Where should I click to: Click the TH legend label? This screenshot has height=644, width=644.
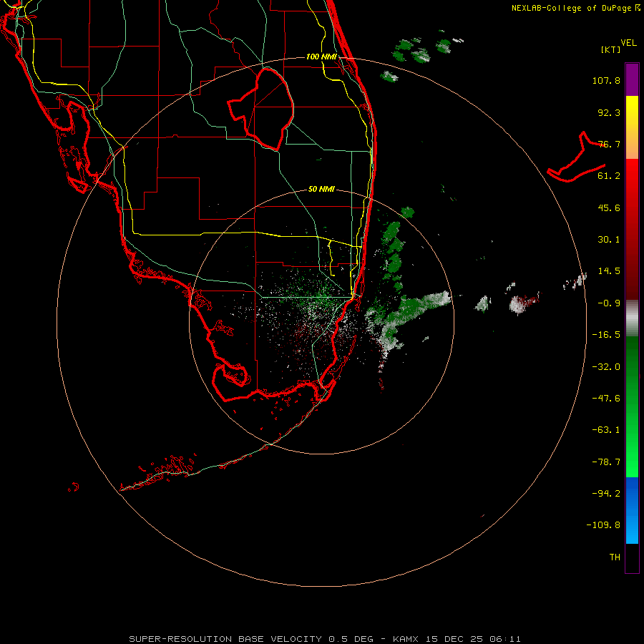615,557
